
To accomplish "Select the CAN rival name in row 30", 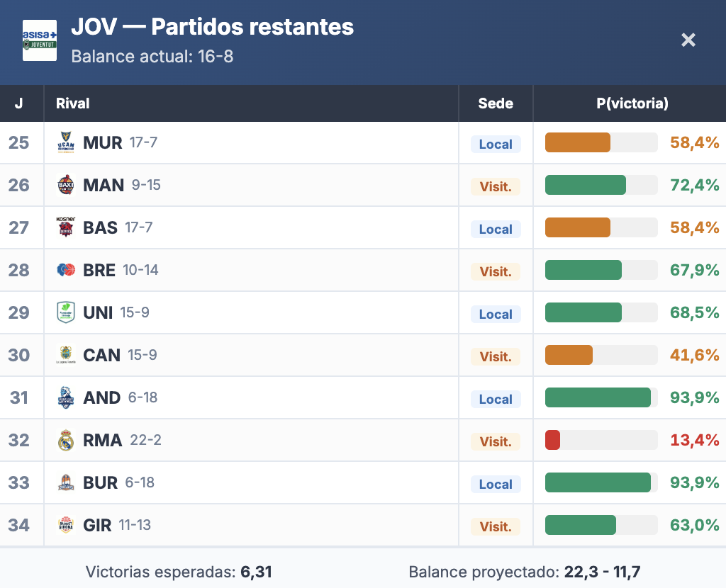I will [102, 355].
